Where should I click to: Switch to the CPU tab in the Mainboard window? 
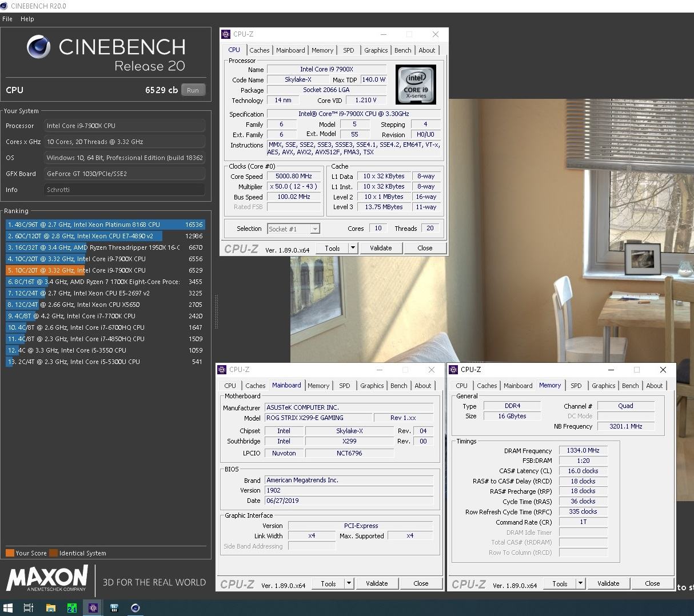(230, 386)
